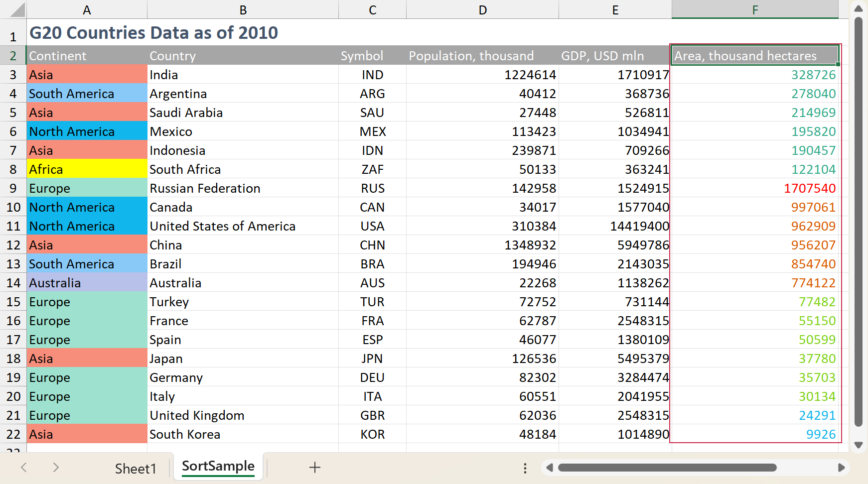Viewport: 868px width, 484px height.
Task: Go to next sheet with right arrow
Action: coord(56,467)
